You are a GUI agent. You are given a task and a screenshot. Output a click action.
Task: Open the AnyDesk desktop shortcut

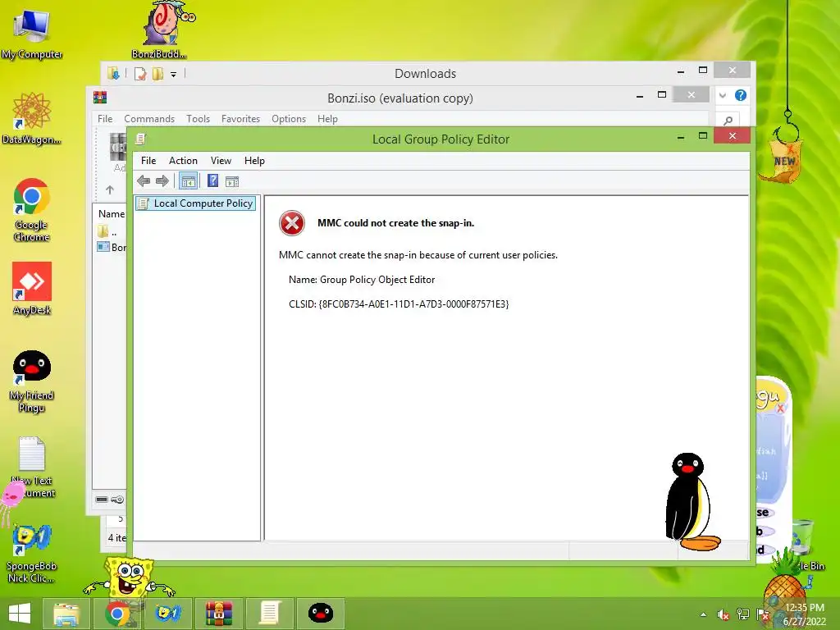[x=32, y=288]
